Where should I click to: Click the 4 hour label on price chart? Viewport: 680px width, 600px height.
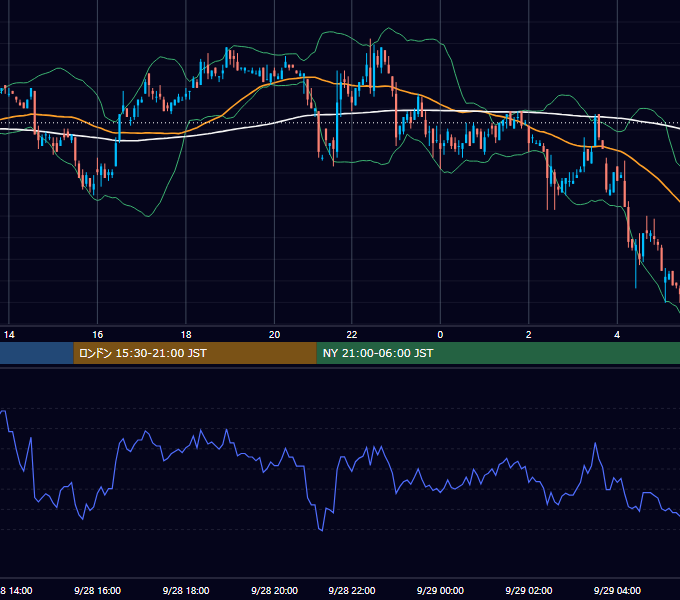click(x=617, y=335)
